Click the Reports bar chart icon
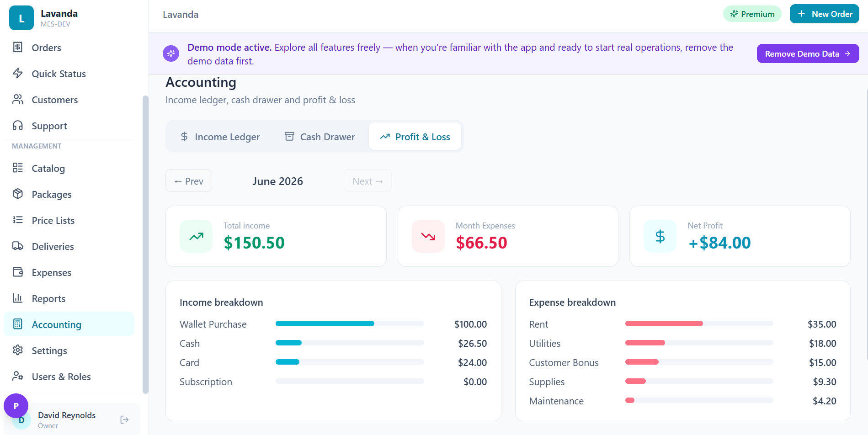This screenshot has width=868, height=435. point(18,298)
